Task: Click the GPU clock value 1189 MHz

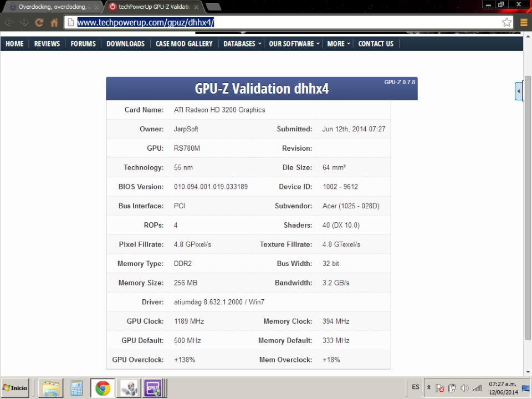Action: (x=189, y=321)
